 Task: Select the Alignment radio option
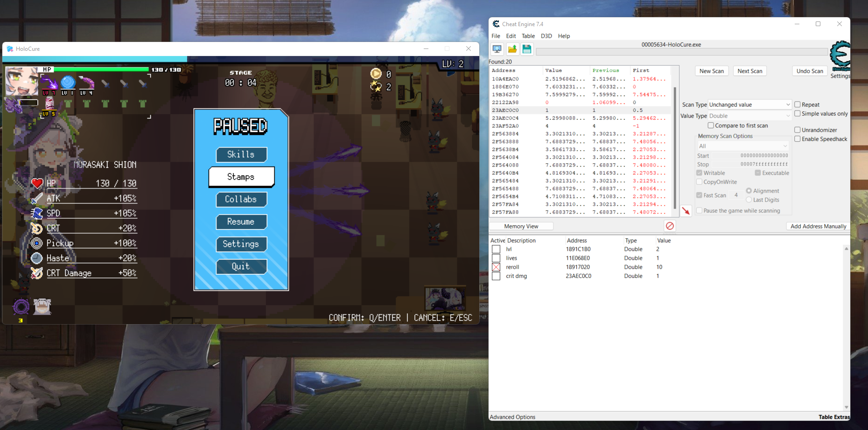coord(749,191)
